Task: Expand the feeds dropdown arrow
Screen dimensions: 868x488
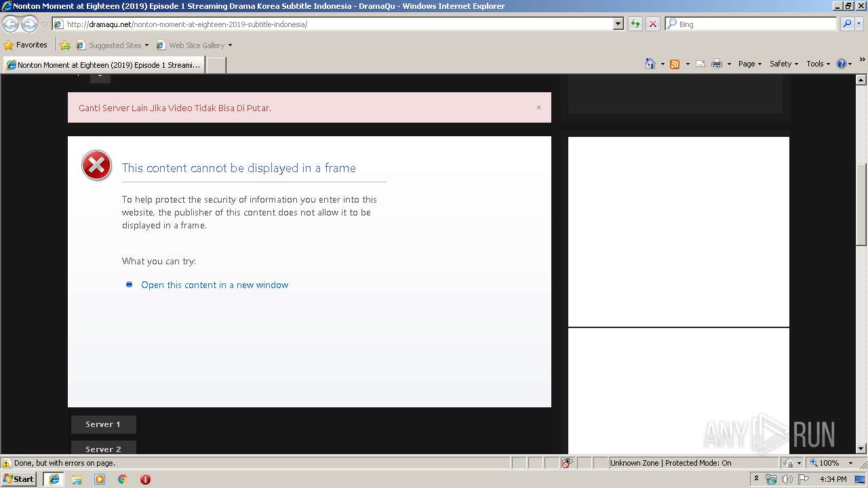Action: click(x=688, y=64)
